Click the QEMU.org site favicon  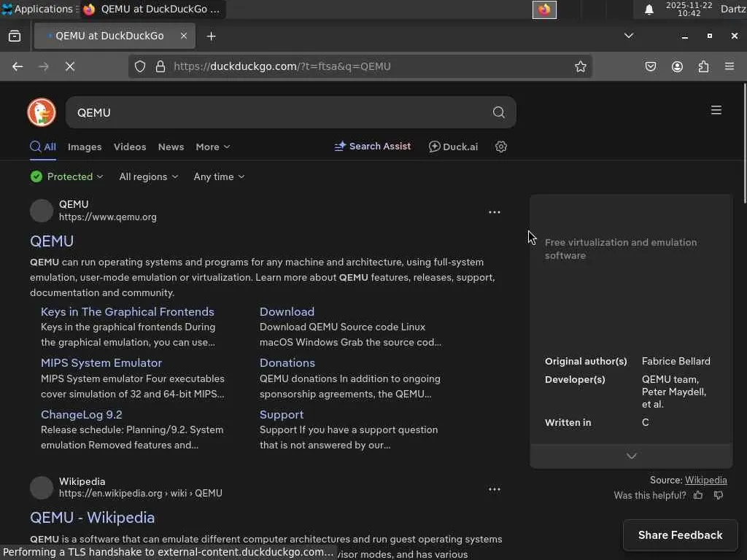pyautogui.click(x=42, y=211)
